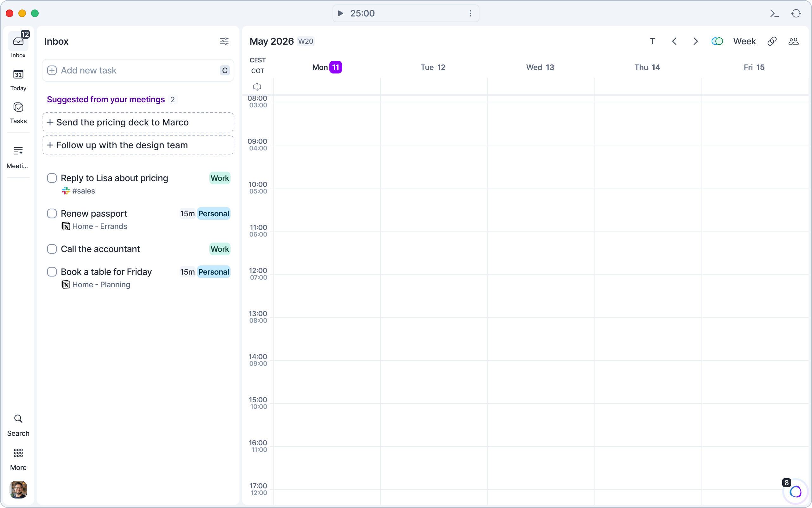Expand the all-day row toggle icon
This screenshot has width=812, height=508.
[x=257, y=87]
